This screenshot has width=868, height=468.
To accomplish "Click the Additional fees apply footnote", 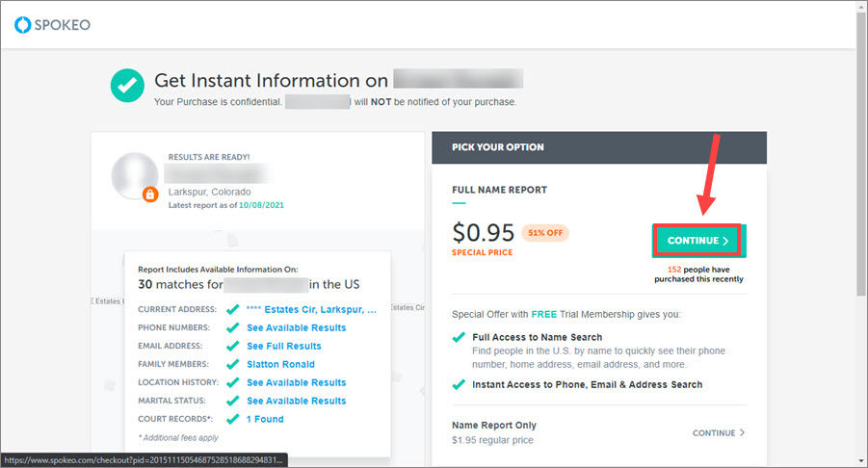I will (178, 437).
